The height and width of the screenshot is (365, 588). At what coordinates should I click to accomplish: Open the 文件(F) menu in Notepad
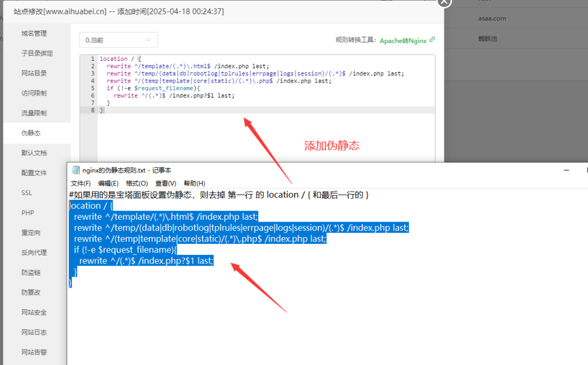click(x=80, y=183)
